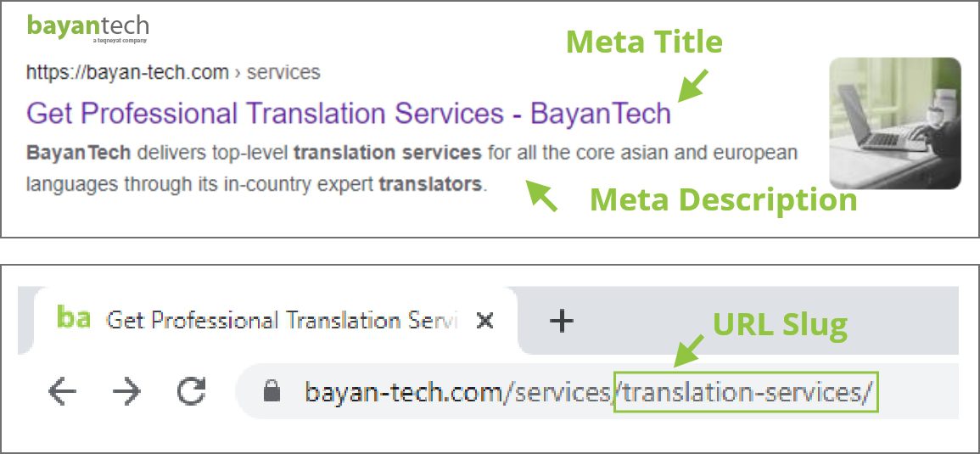Click the padlock site security icon
The width and height of the screenshot is (980, 454).
coord(272,392)
